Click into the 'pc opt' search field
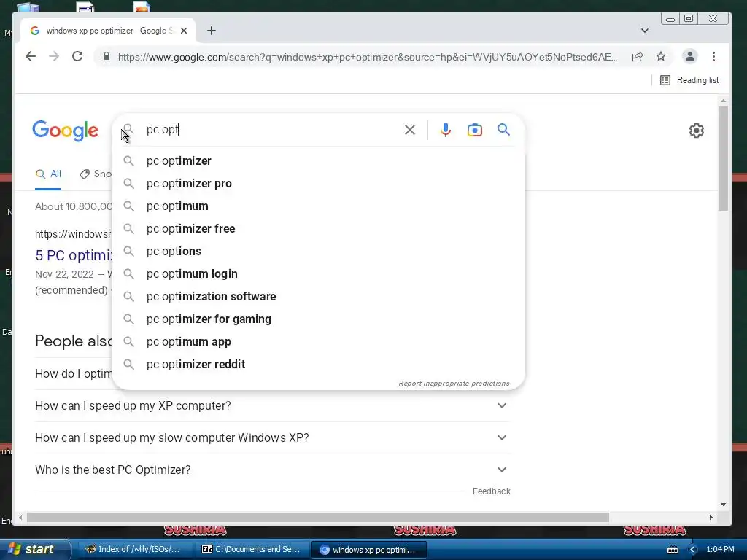This screenshot has height=560, width=747. [x=271, y=130]
